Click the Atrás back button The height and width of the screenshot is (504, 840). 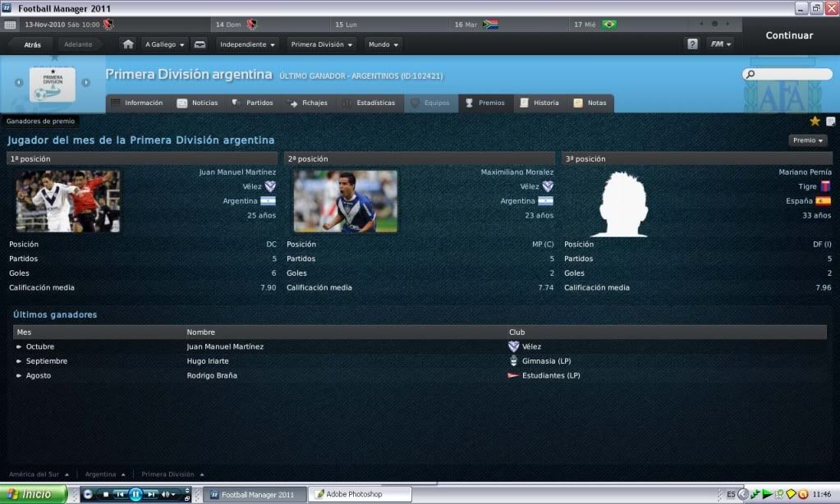[x=32, y=44]
